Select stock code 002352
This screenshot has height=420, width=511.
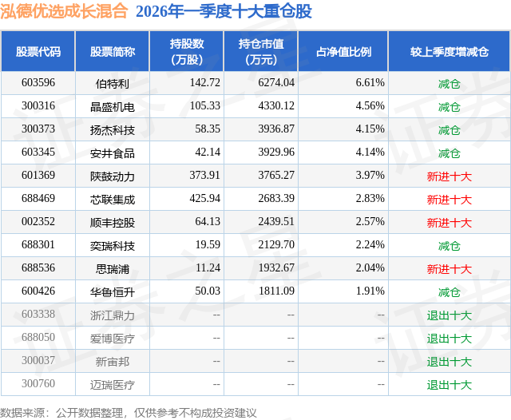(x=38, y=221)
